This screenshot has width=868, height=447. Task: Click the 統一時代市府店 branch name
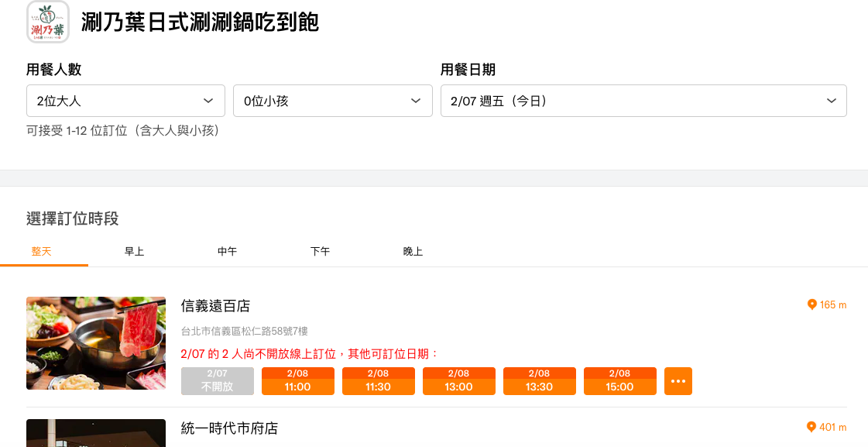pos(229,428)
